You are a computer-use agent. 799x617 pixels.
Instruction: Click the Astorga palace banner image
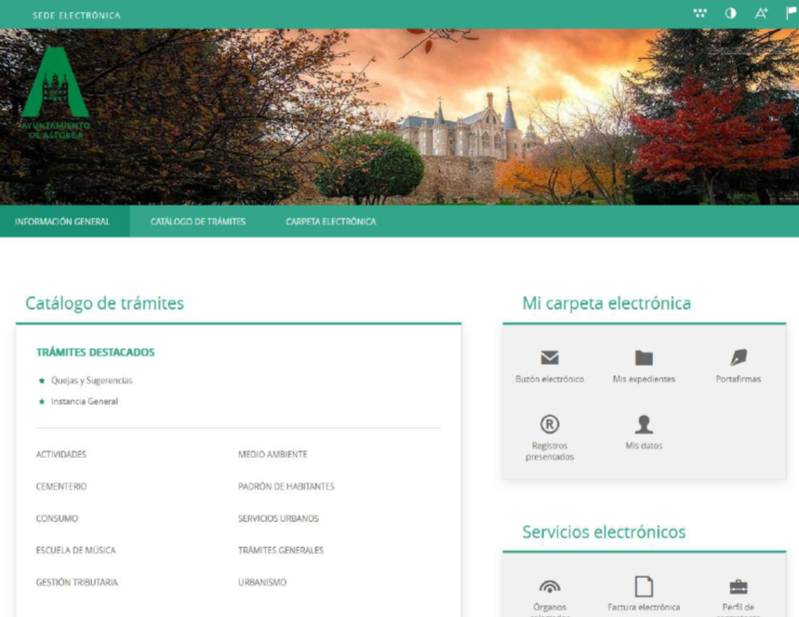pos(400,117)
